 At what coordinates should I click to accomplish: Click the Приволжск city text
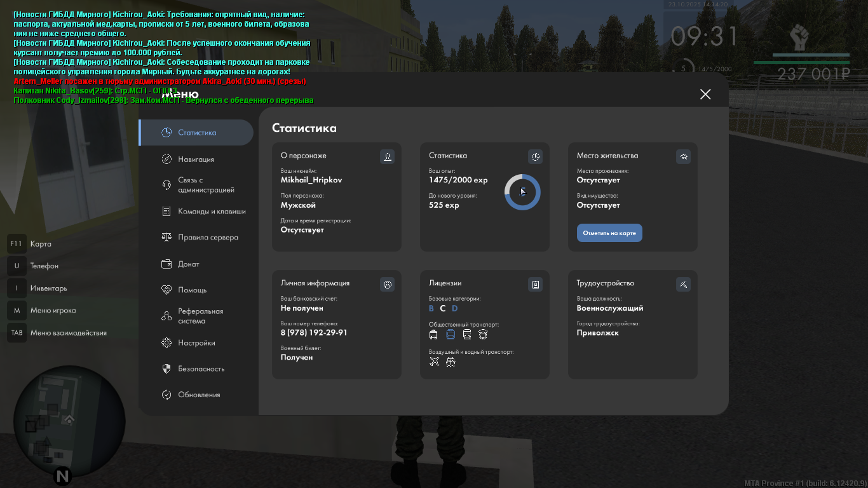pyautogui.click(x=598, y=333)
